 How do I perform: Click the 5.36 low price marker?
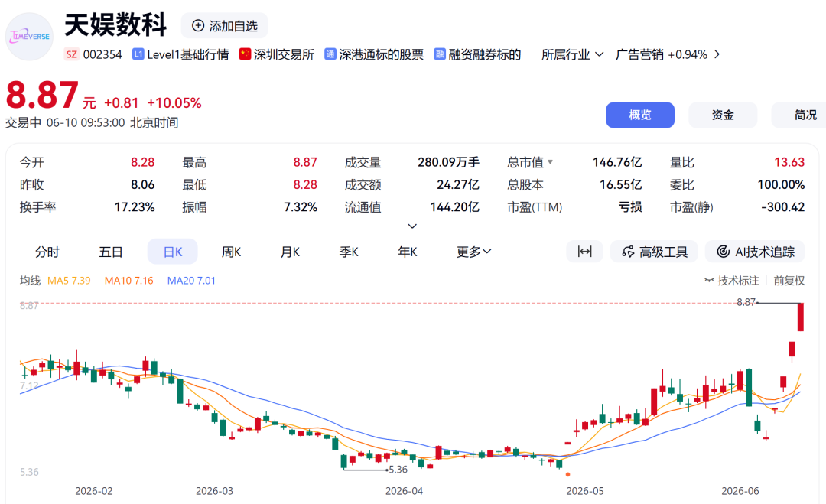(398, 470)
